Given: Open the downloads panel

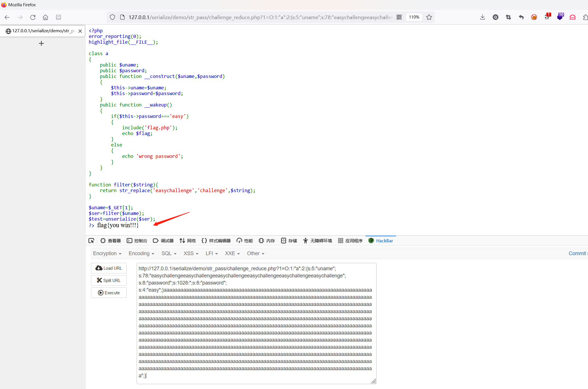Looking at the screenshot, I should [x=482, y=17].
